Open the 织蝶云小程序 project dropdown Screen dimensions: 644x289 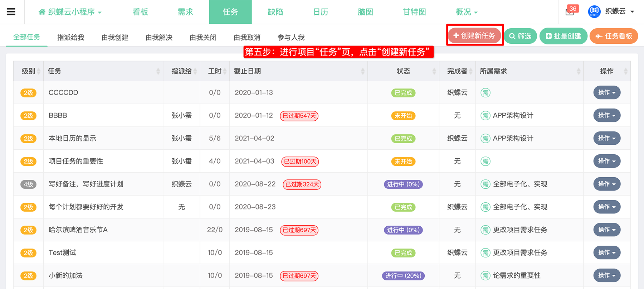tap(70, 12)
